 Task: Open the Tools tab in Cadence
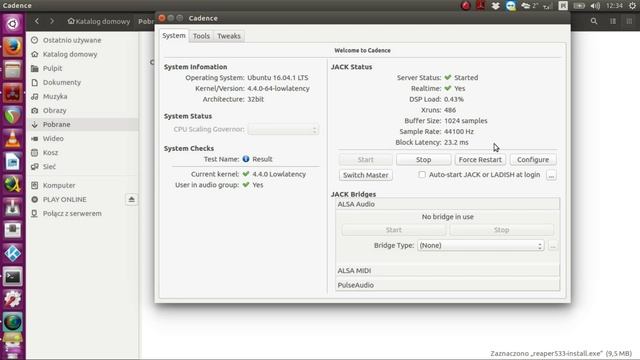coord(201,36)
